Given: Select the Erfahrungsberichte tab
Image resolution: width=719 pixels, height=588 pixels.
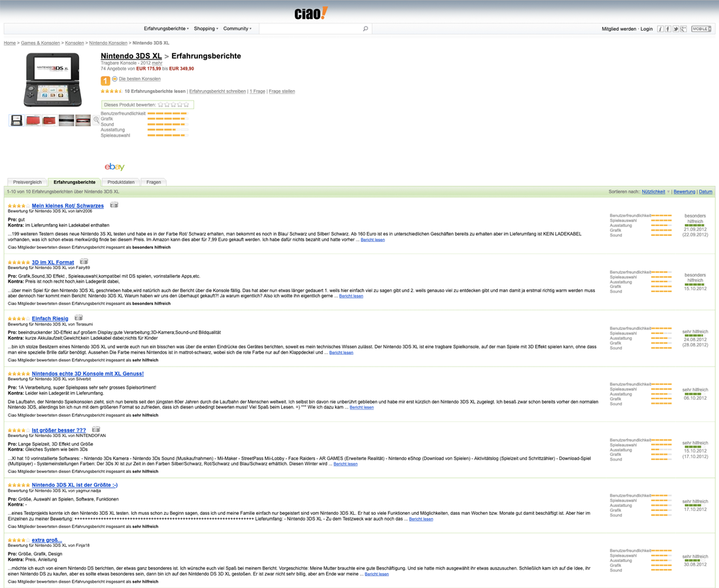Looking at the screenshot, I should point(75,182).
